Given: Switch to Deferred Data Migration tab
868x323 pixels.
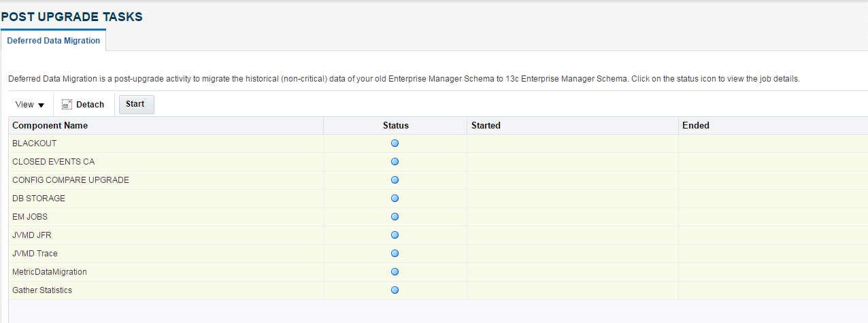Looking at the screenshot, I should click(x=54, y=41).
